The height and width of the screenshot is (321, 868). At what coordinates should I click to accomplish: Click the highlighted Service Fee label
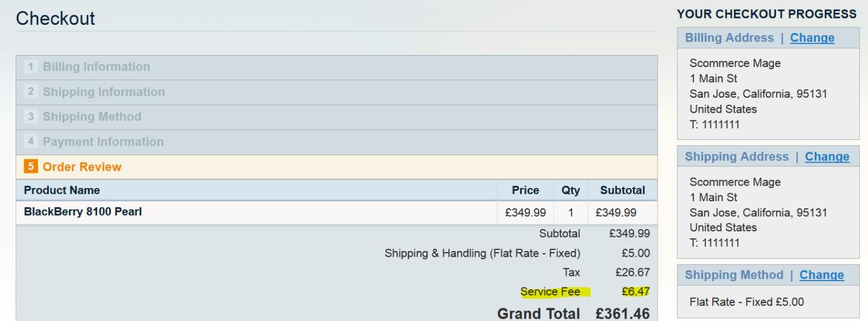click(550, 292)
